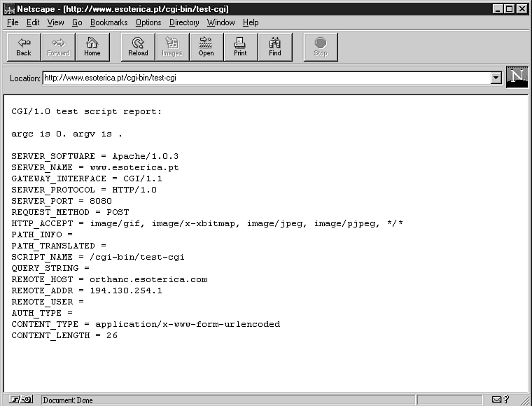Click the AUTH_TYPE line

[42, 313]
